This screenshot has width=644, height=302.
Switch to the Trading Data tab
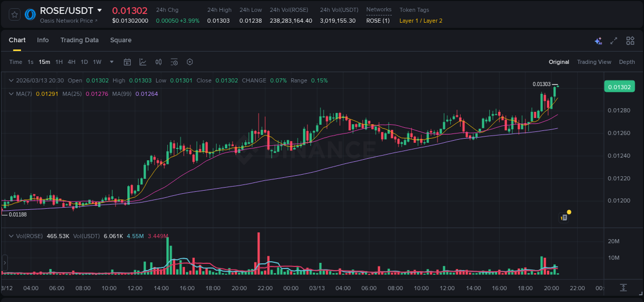[x=79, y=40]
